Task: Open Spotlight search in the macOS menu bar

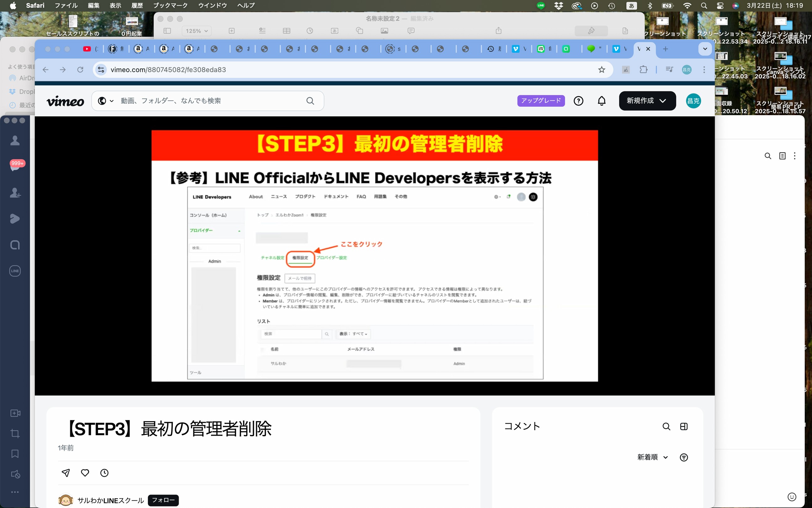Action: tap(704, 5)
